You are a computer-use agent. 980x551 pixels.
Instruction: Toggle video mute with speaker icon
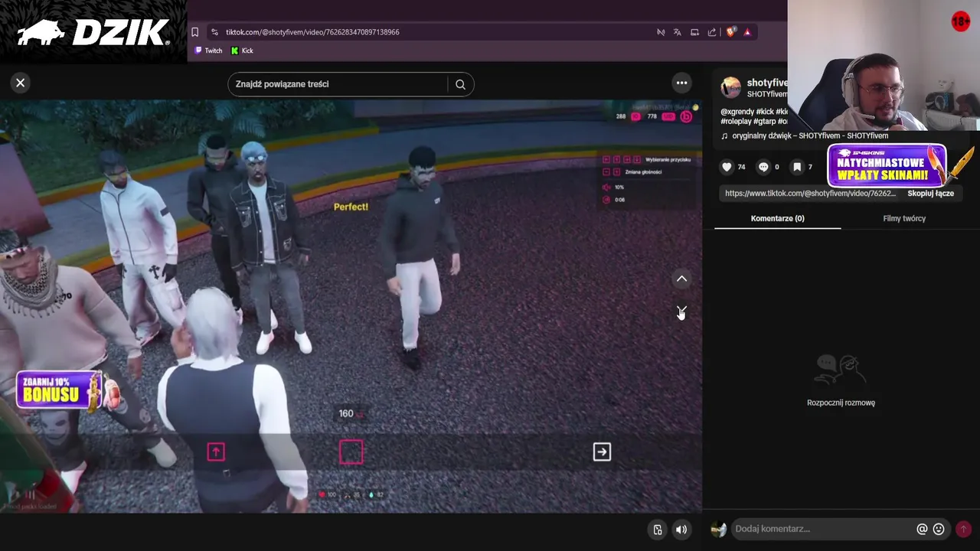pyautogui.click(x=681, y=530)
